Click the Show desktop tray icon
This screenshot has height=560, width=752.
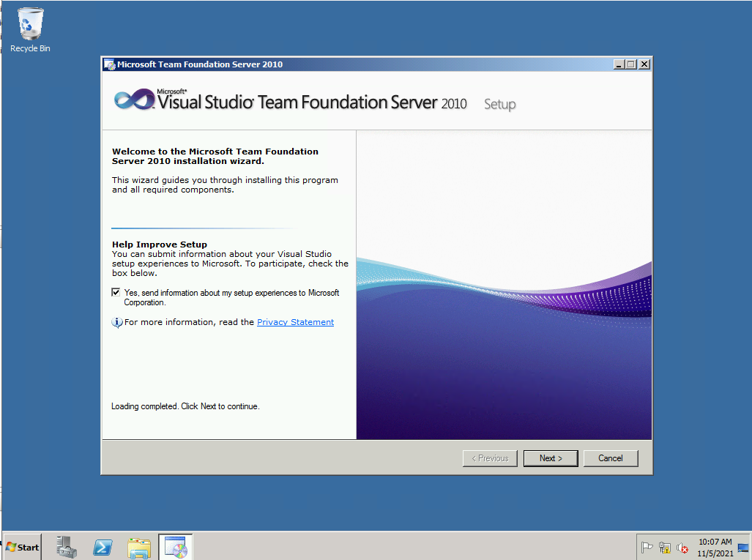tap(743, 548)
